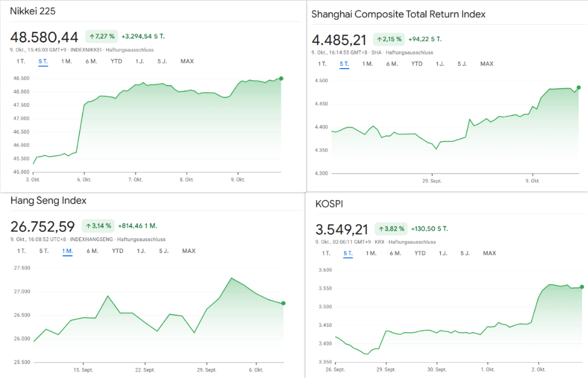Switch Nikkei 225 chart to YTD

tap(117, 62)
